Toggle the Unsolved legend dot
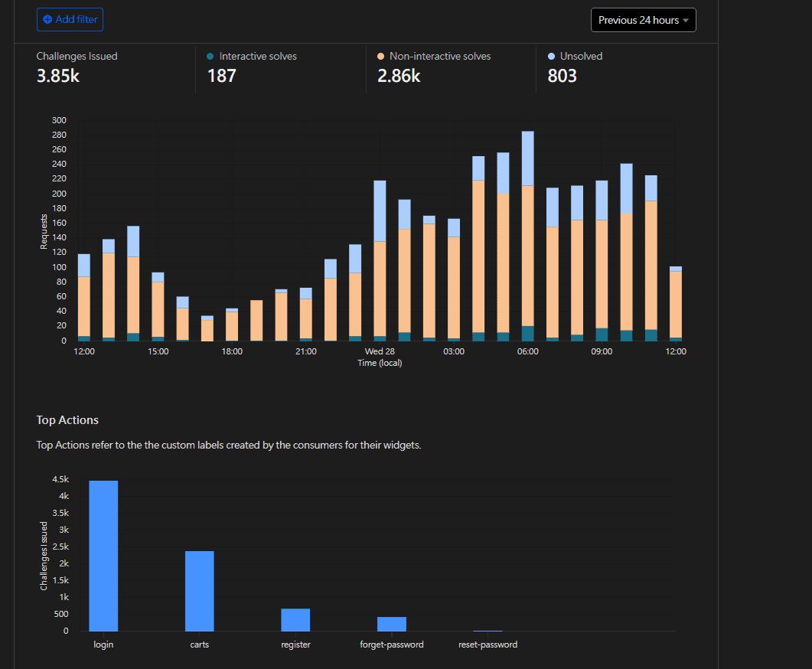The image size is (812, 669). (x=551, y=57)
